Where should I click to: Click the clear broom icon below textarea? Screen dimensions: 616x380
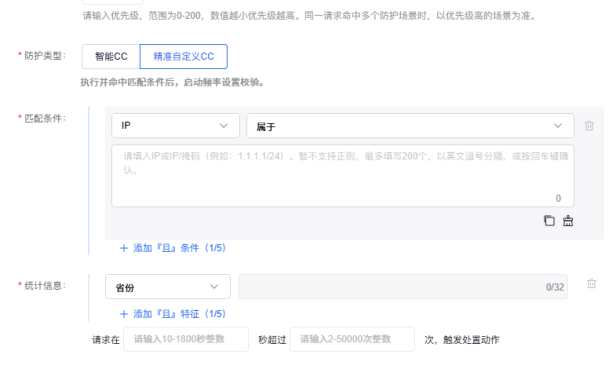coord(568,221)
